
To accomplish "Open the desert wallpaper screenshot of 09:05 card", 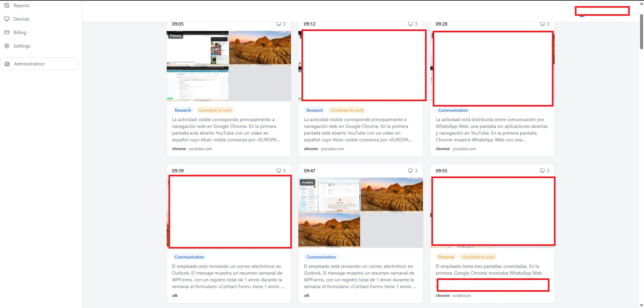I will 260,48.
